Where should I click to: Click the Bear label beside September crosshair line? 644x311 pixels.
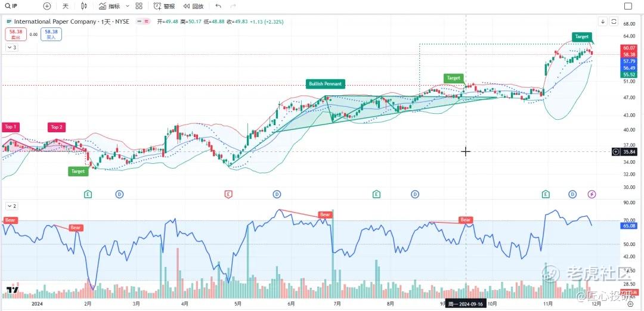pyautogui.click(x=466, y=220)
